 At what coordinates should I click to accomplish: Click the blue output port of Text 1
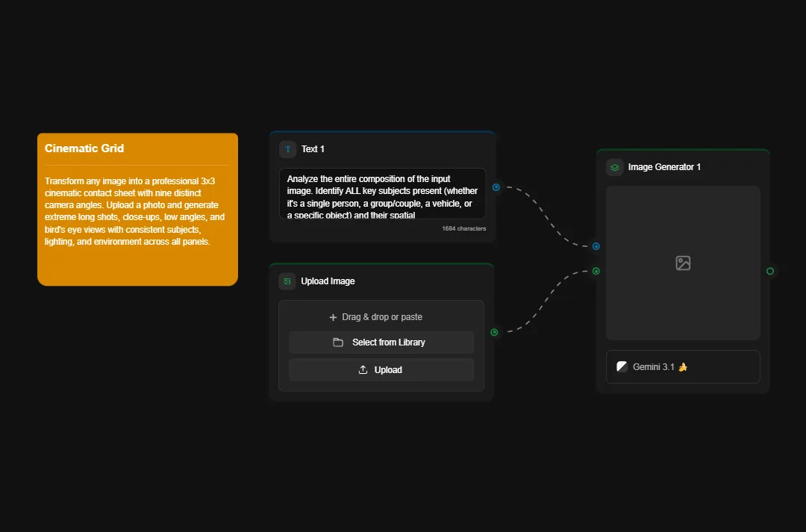pos(496,187)
